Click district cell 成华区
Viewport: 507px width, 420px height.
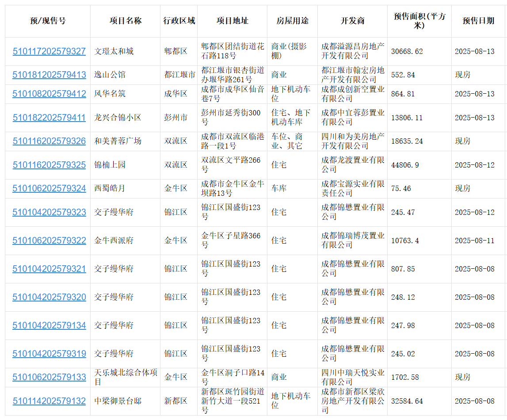175,94
